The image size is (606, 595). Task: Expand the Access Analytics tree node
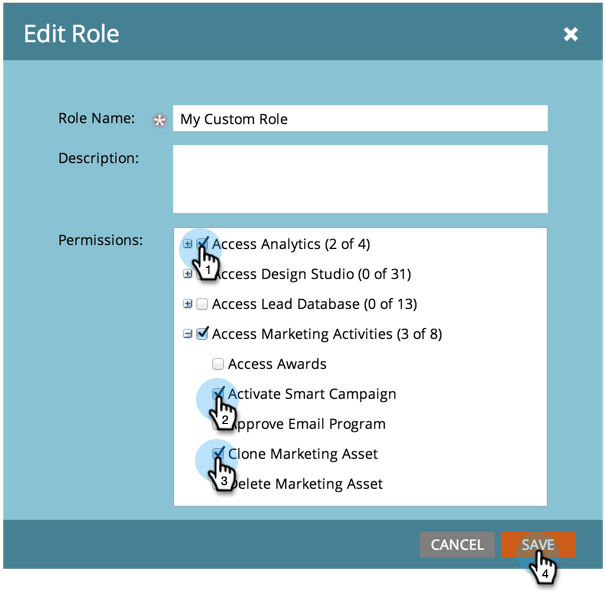pos(188,244)
